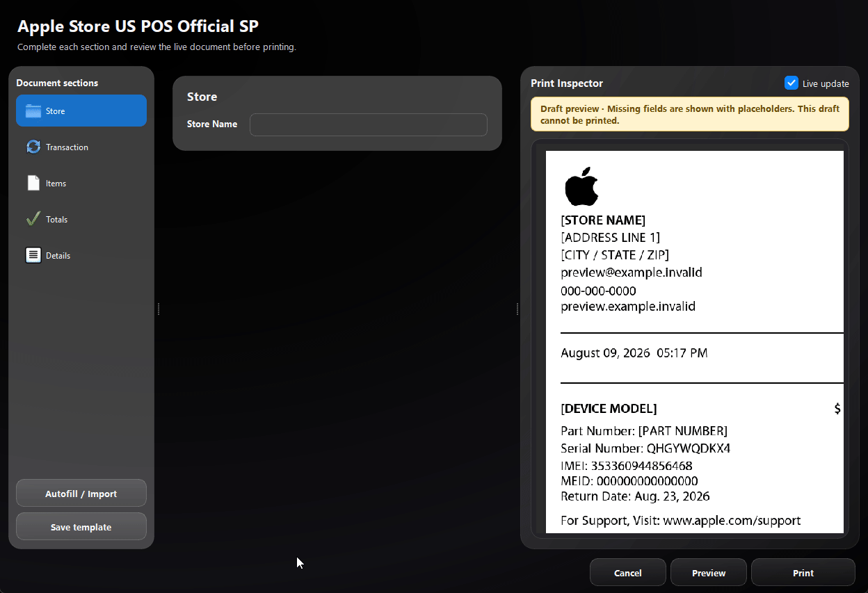
Task: Click the dollar sign price in receipt
Action: point(837,409)
